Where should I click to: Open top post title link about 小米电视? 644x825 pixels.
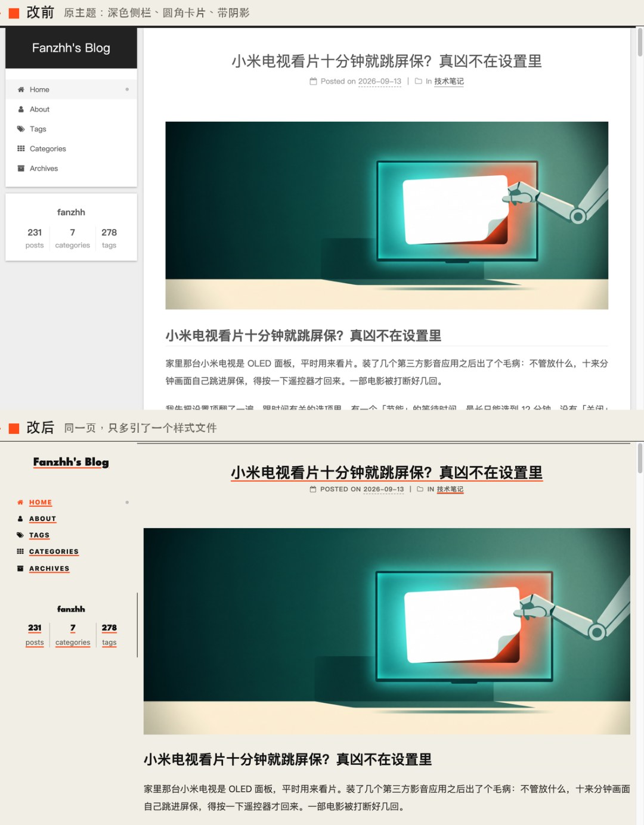click(x=386, y=61)
